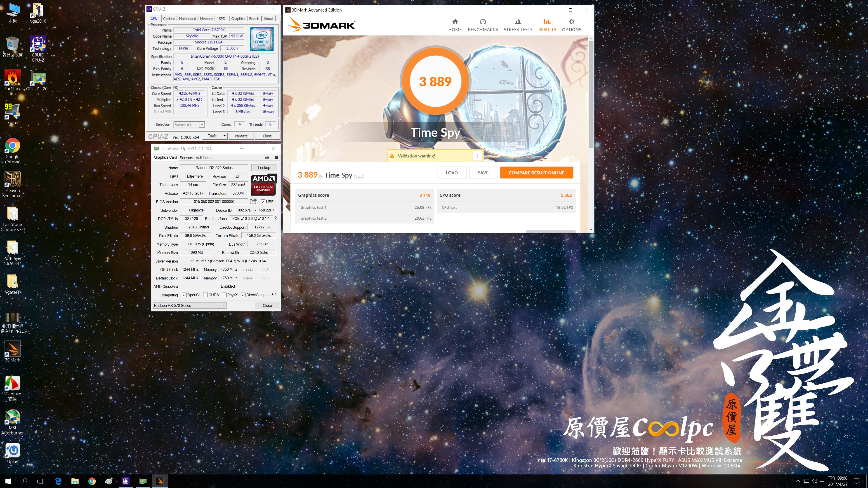Click the 3DMark Home icon
The width and height of the screenshot is (868, 488).
(455, 25)
